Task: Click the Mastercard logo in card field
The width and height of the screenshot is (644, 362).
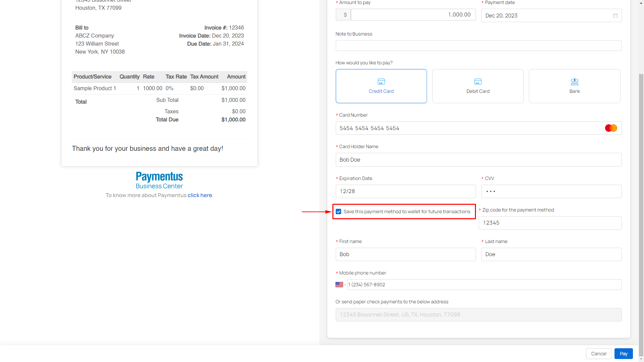Action: tap(611, 128)
